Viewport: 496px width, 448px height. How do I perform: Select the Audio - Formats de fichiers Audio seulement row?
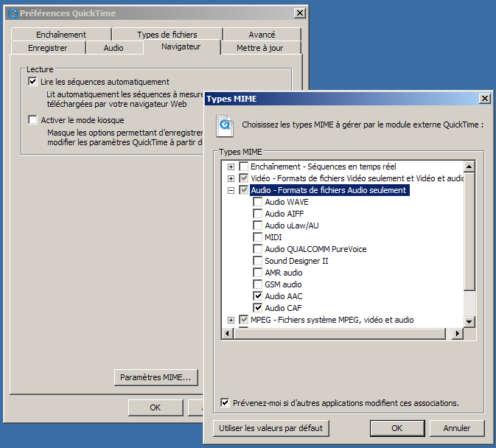329,190
